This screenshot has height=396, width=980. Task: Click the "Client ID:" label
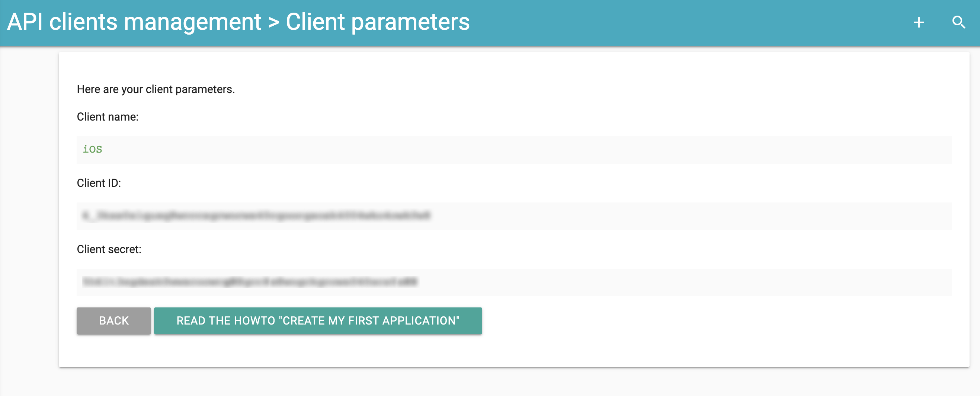point(99,183)
